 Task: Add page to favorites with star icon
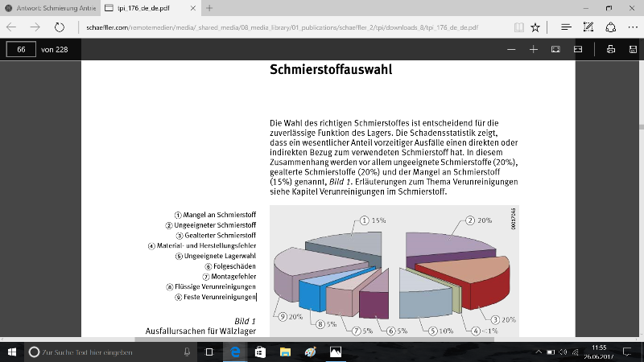point(535,27)
